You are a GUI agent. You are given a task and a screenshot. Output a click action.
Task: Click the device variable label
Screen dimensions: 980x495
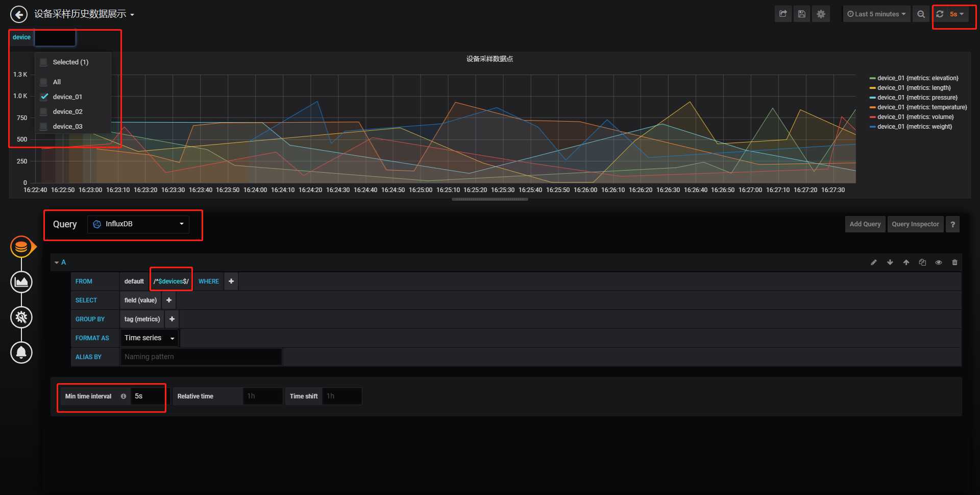tap(21, 37)
